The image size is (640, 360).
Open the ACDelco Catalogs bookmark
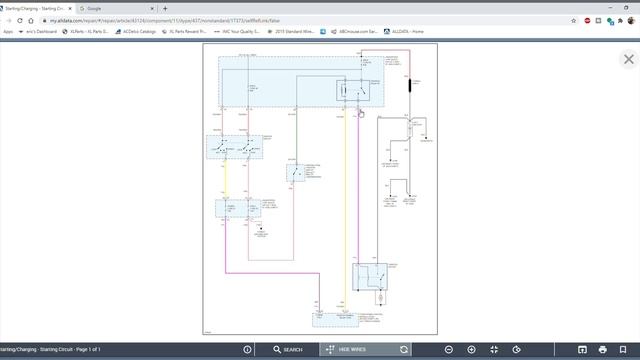136,31
